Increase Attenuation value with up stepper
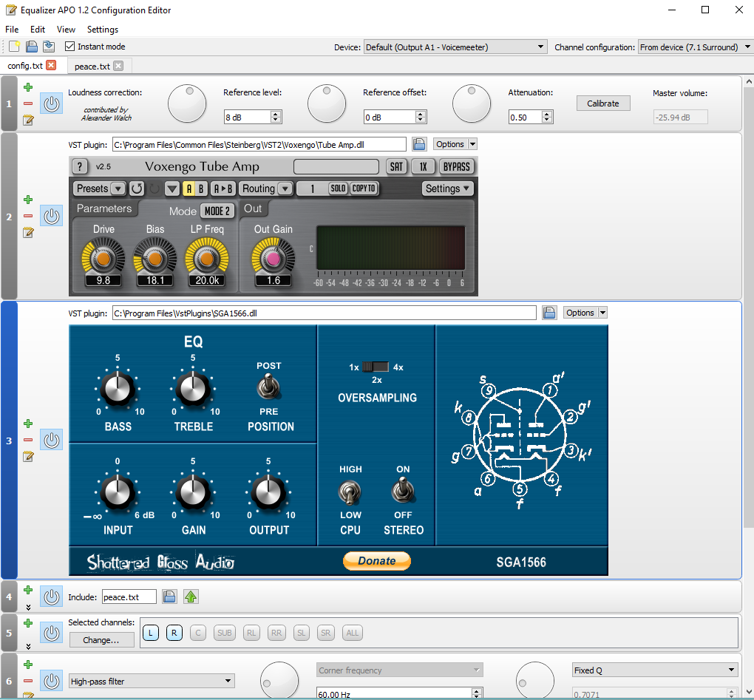The height and width of the screenshot is (700, 754). click(x=547, y=114)
